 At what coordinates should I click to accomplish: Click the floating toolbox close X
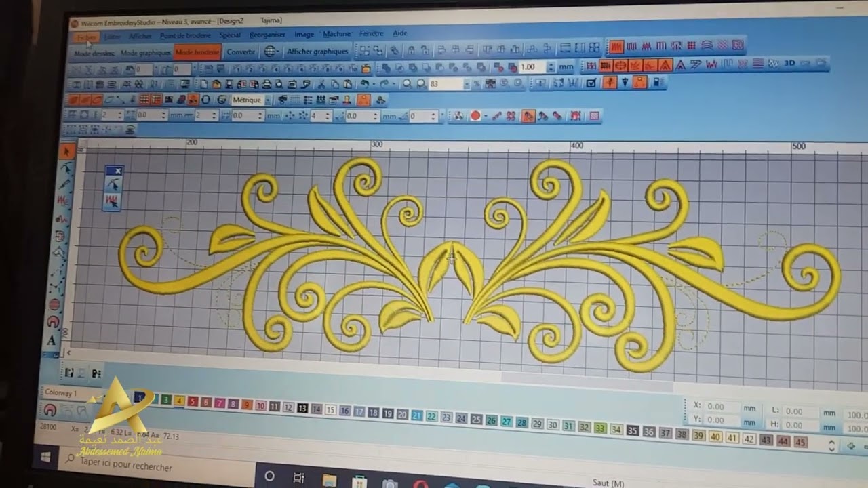[118, 171]
